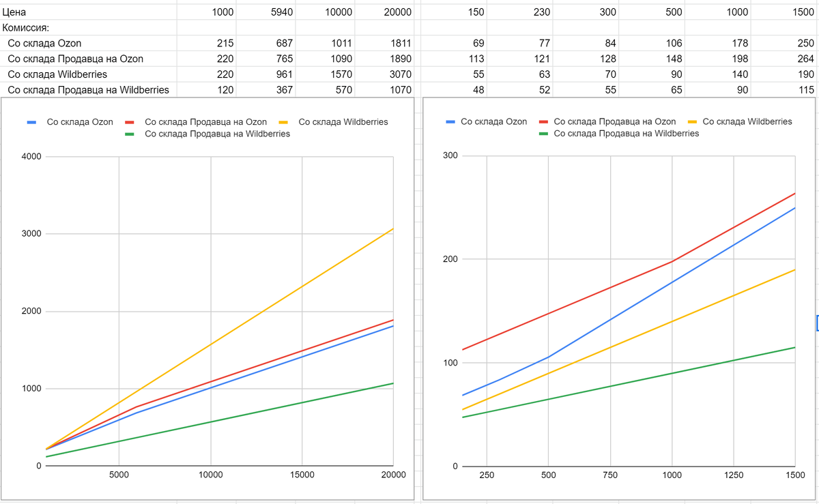Select the cell with value 687
The image size is (819, 504).
[x=267, y=44]
